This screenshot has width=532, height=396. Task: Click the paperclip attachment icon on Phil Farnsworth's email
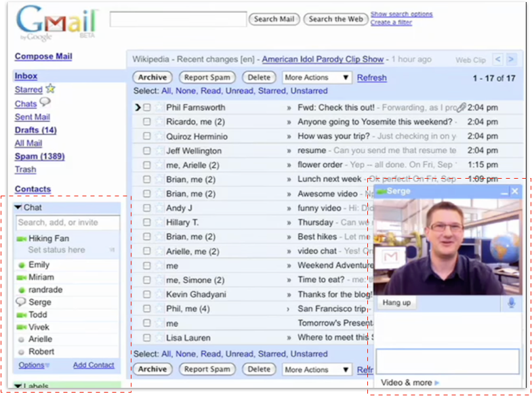[x=461, y=108]
